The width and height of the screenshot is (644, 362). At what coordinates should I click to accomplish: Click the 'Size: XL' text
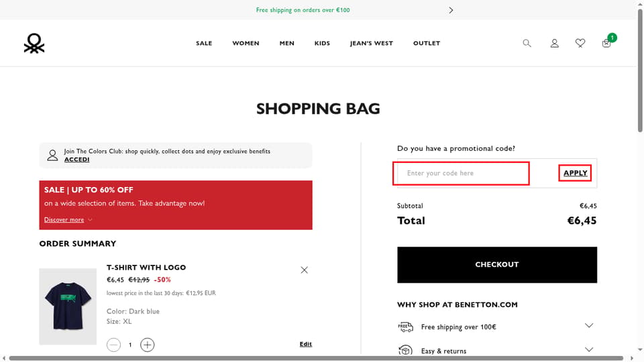tap(119, 321)
